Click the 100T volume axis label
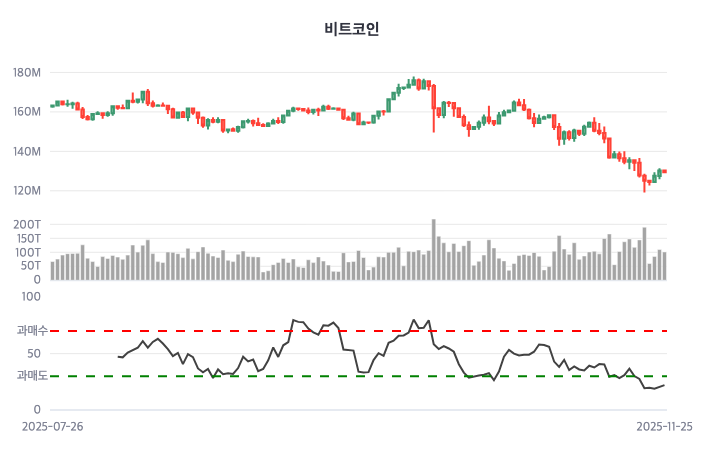The image size is (704, 450). [x=27, y=253]
